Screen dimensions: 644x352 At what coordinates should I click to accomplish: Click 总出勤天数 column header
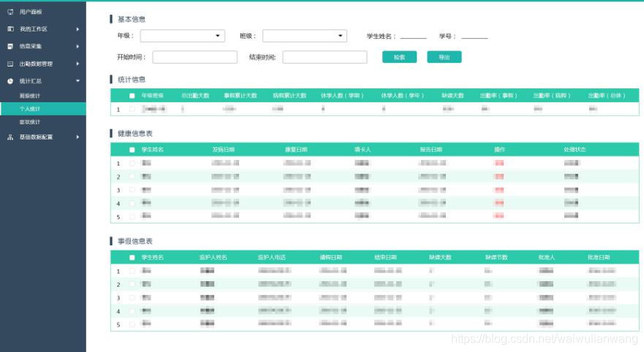tap(196, 96)
